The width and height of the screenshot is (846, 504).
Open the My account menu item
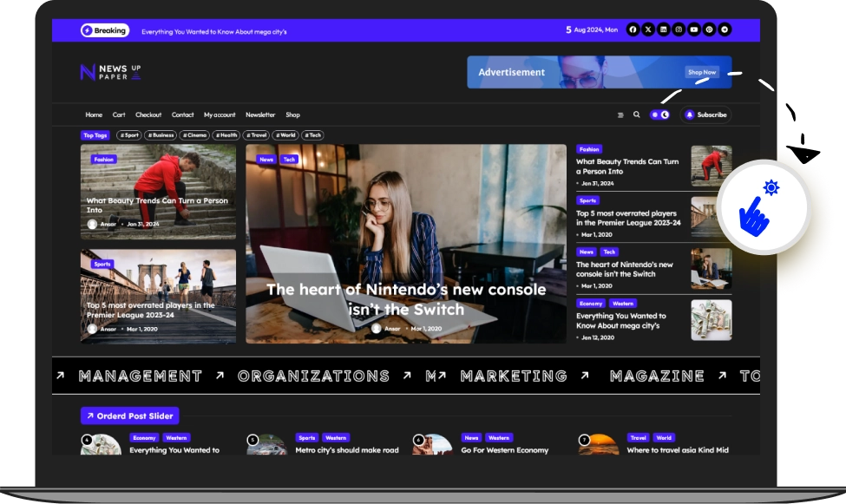(x=220, y=115)
